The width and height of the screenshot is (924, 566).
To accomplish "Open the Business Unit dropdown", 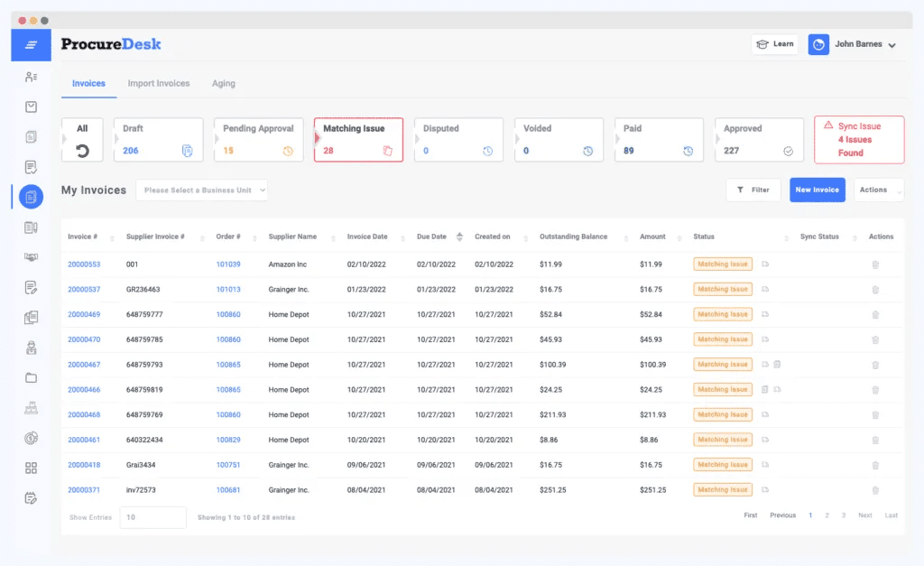I will pyautogui.click(x=202, y=190).
